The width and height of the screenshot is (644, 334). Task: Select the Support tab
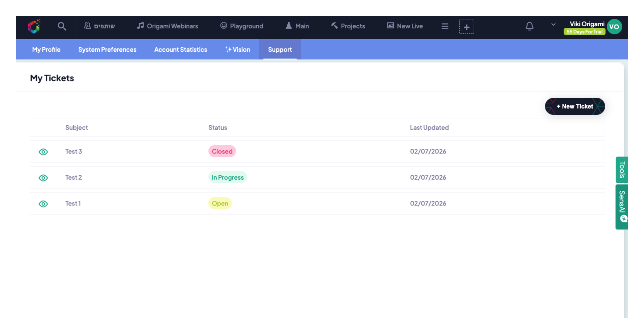pyautogui.click(x=280, y=50)
